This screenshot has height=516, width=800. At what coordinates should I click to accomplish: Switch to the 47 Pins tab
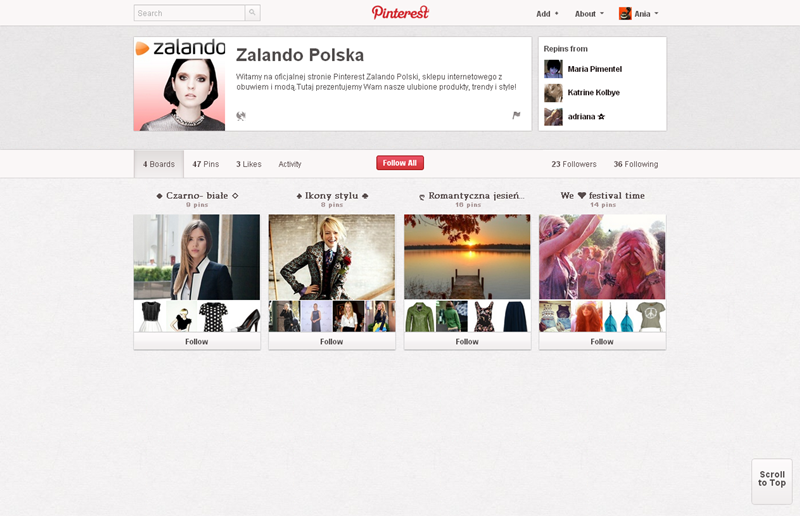click(206, 164)
